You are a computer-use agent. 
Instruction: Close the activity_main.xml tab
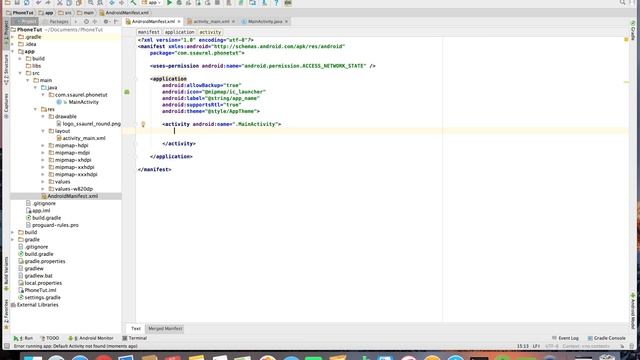[x=233, y=21]
